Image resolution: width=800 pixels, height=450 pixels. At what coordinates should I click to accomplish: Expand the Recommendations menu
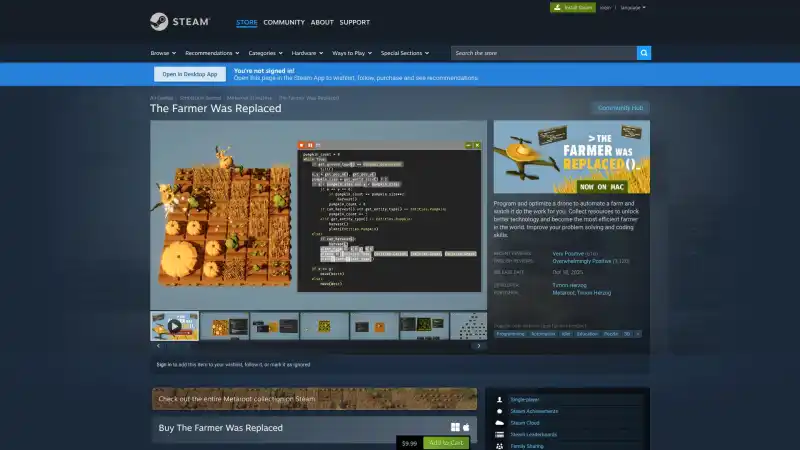tap(210, 53)
